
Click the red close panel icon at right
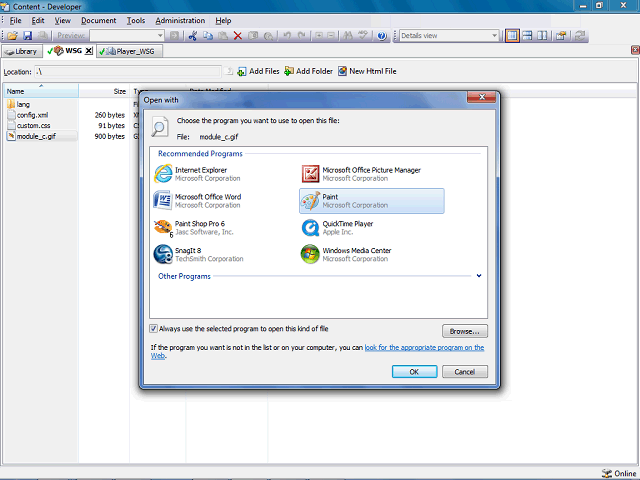click(635, 50)
